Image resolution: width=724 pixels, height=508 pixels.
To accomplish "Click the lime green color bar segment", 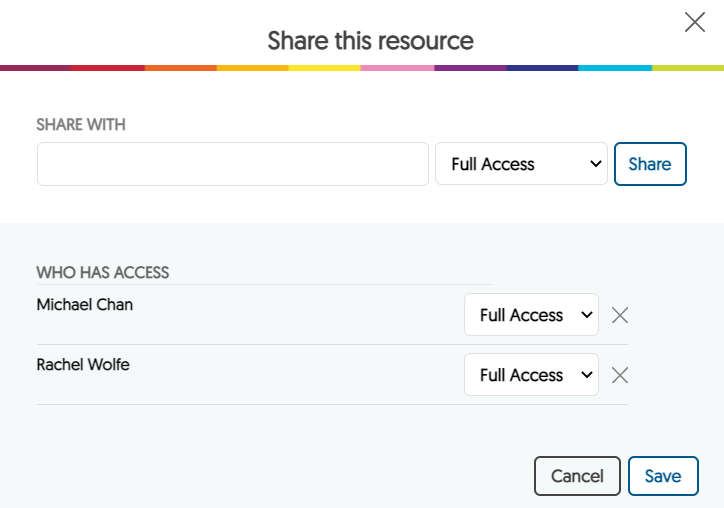I will 688,68.
